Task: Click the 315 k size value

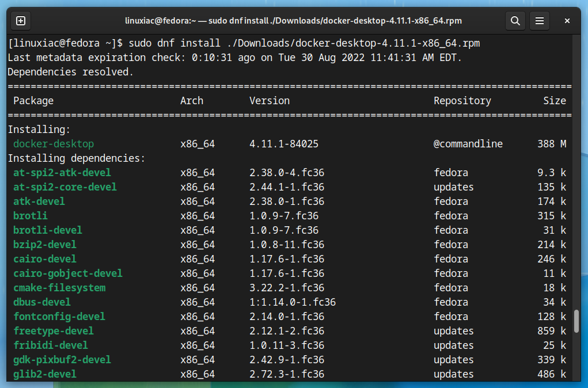Action: click(x=552, y=216)
